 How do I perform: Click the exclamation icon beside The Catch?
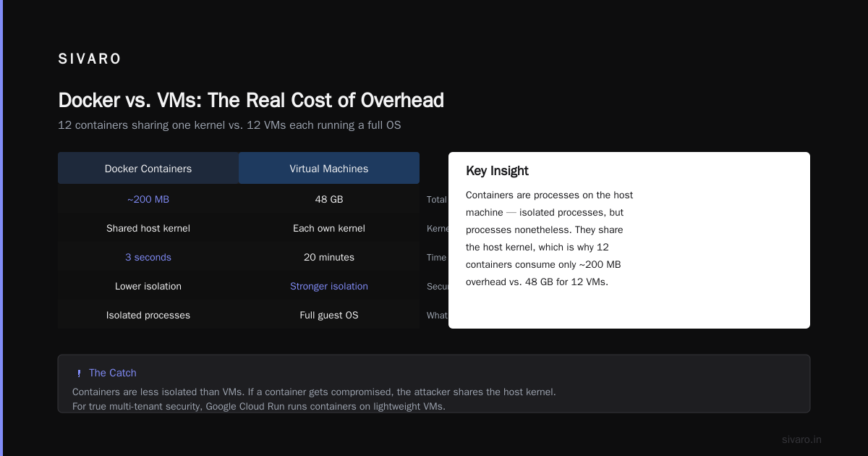78,373
